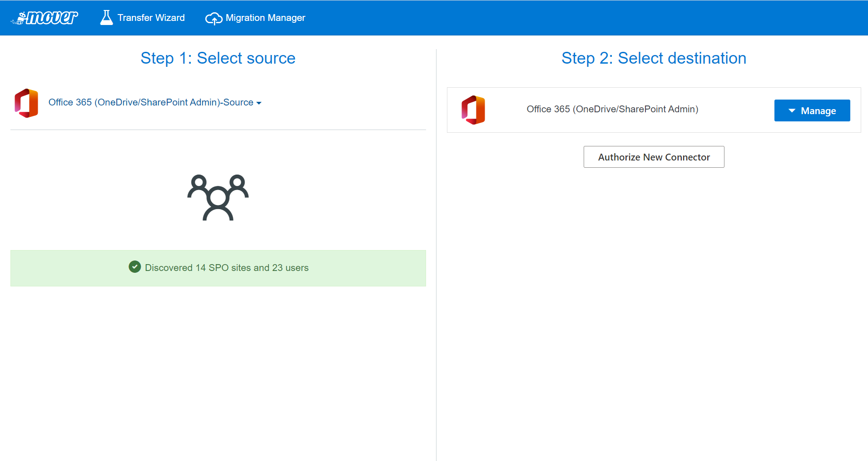Click the Transfer Wizard flask icon
868x461 pixels.
tap(106, 18)
